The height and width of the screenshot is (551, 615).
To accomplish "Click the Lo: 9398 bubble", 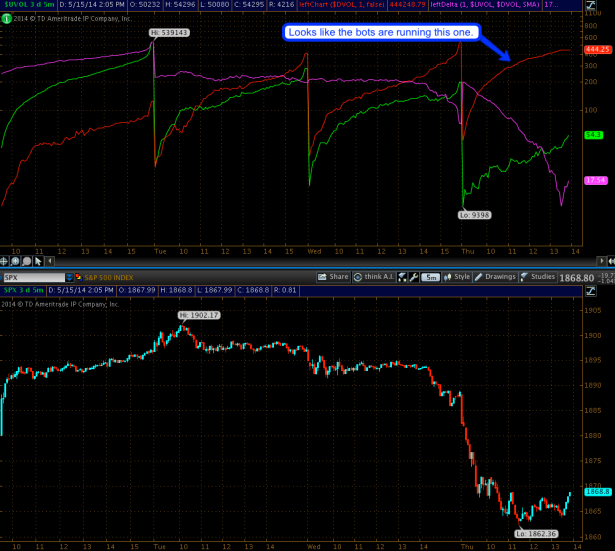I will [x=475, y=215].
